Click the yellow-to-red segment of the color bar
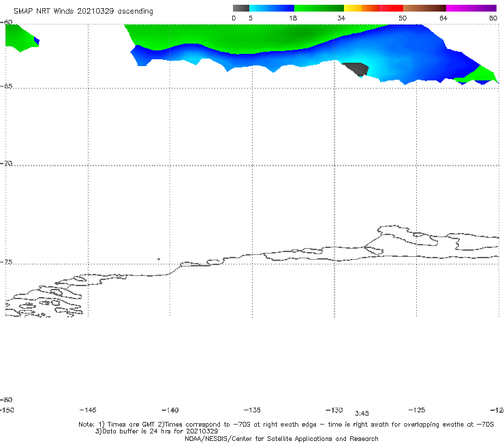The width and height of the screenshot is (504, 443). click(x=373, y=8)
